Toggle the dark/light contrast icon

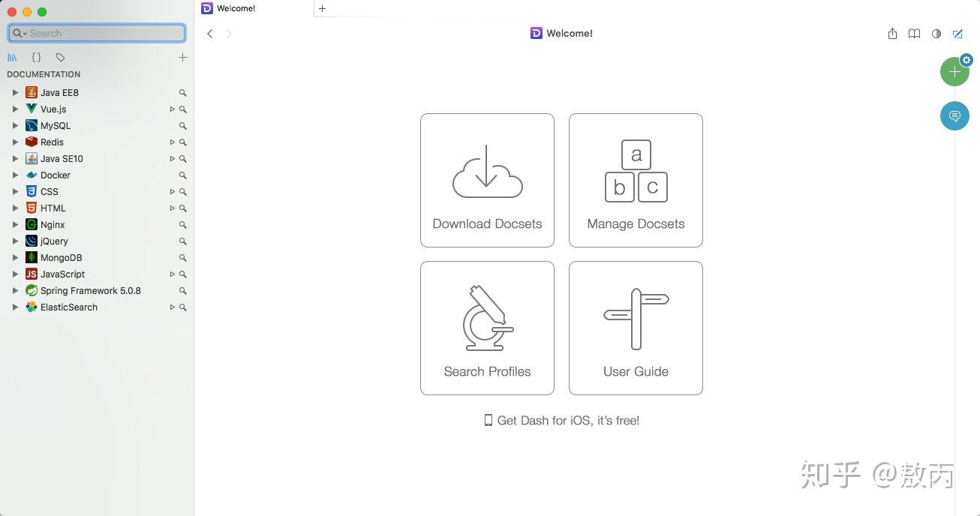(x=936, y=34)
